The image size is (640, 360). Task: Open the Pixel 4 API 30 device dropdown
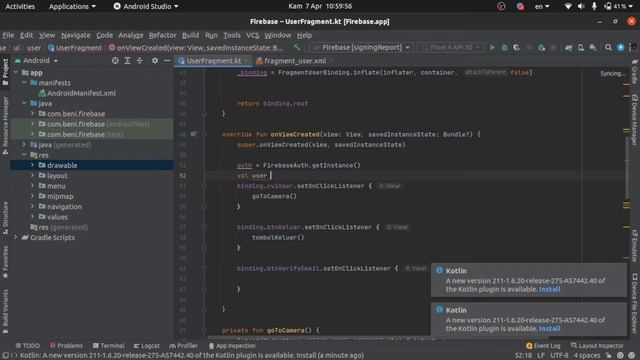click(451, 48)
